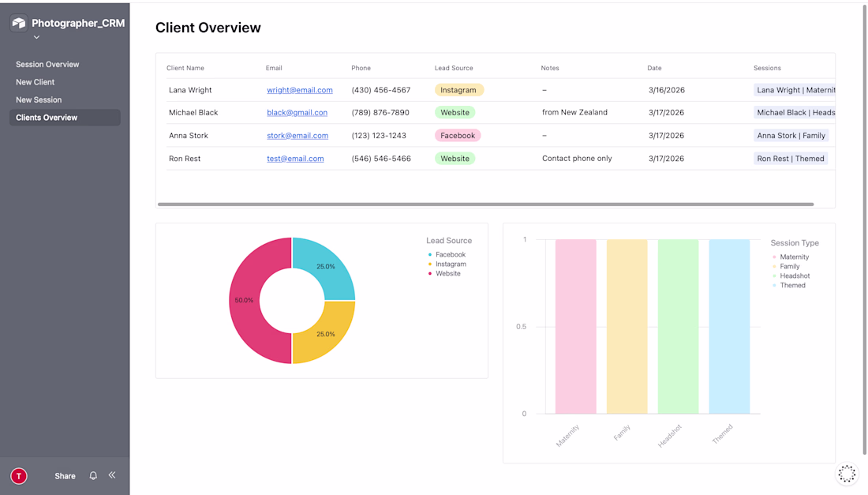The width and height of the screenshot is (868, 495).
Task: Click the Photographer_CRM box logo icon
Action: point(19,23)
